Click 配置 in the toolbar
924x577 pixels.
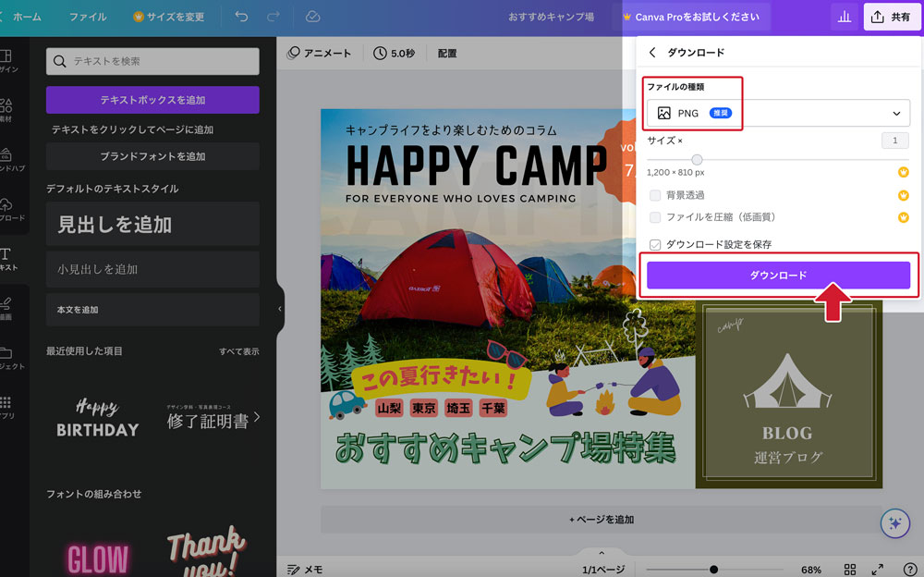point(447,53)
